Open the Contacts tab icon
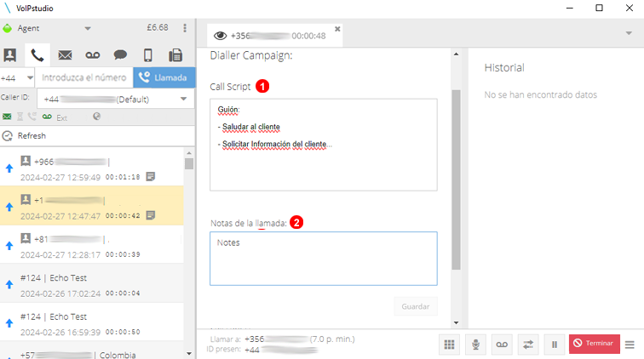The width and height of the screenshot is (644, 359). coord(10,55)
